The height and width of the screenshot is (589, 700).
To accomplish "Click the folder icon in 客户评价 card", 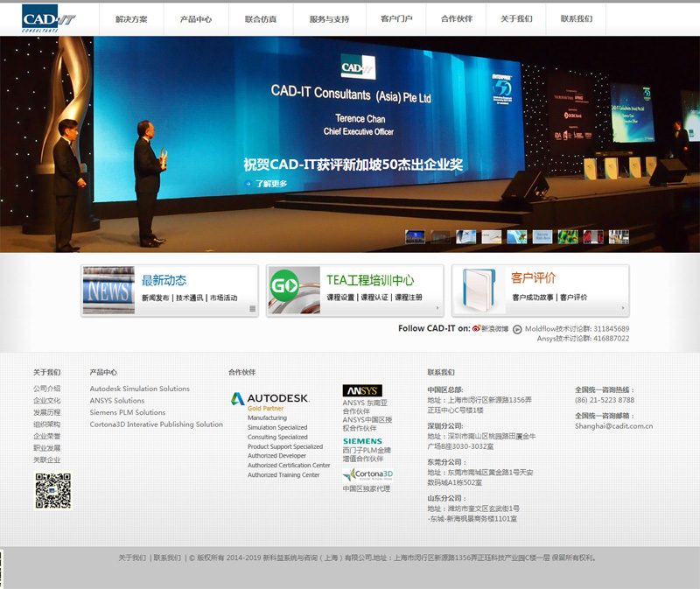I will click(479, 291).
